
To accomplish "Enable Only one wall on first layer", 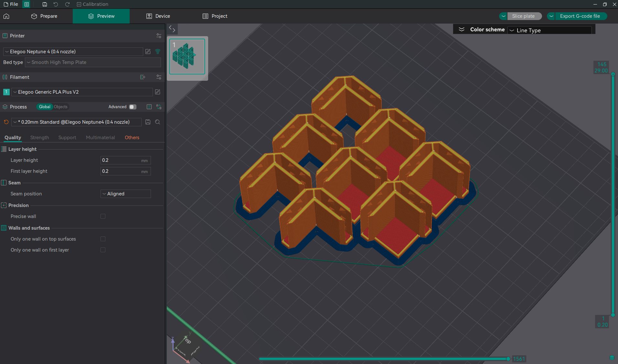I will click(103, 250).
